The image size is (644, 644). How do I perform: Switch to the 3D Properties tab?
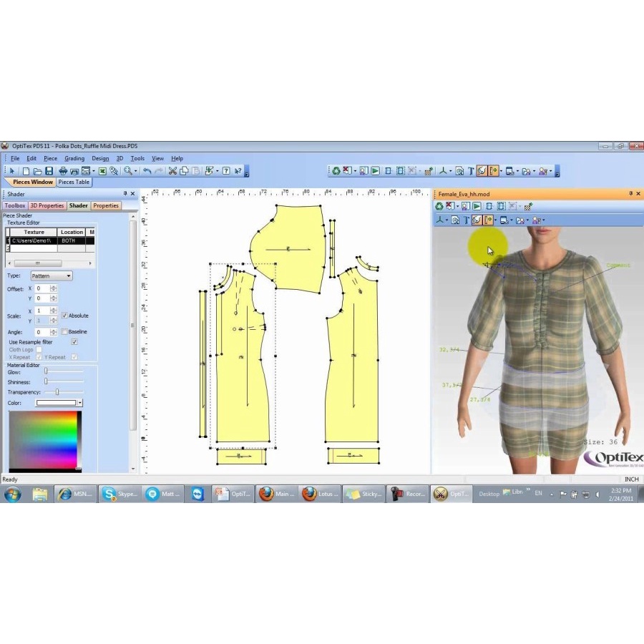(x=47, y=205)
